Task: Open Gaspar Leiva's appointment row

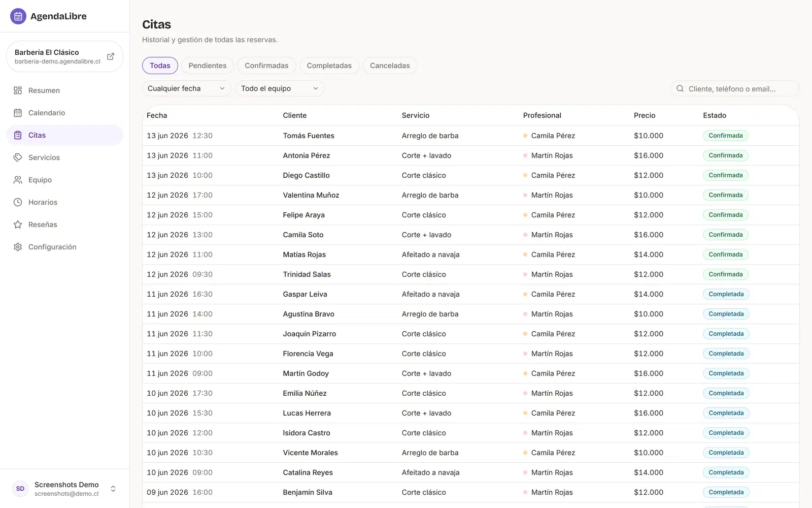Action: point(470,294)
